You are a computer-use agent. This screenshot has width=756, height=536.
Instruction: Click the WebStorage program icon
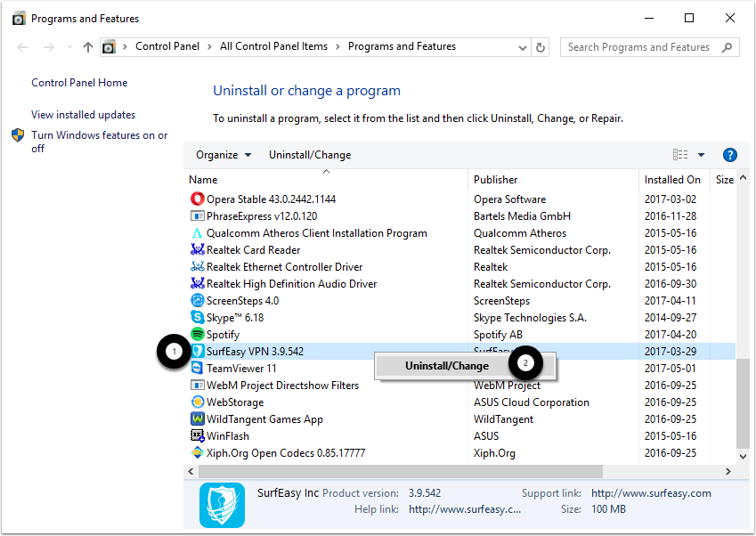[x=197, y=402]
